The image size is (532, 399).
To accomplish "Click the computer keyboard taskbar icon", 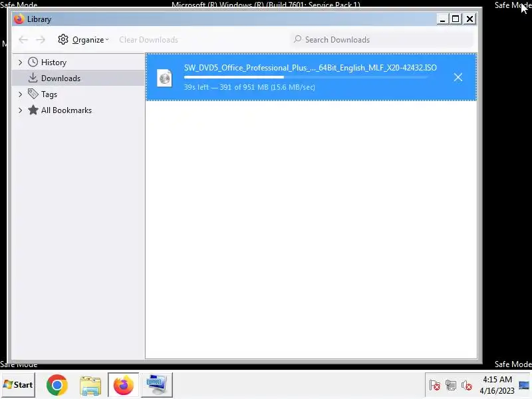I will click(x=157, y=385).
